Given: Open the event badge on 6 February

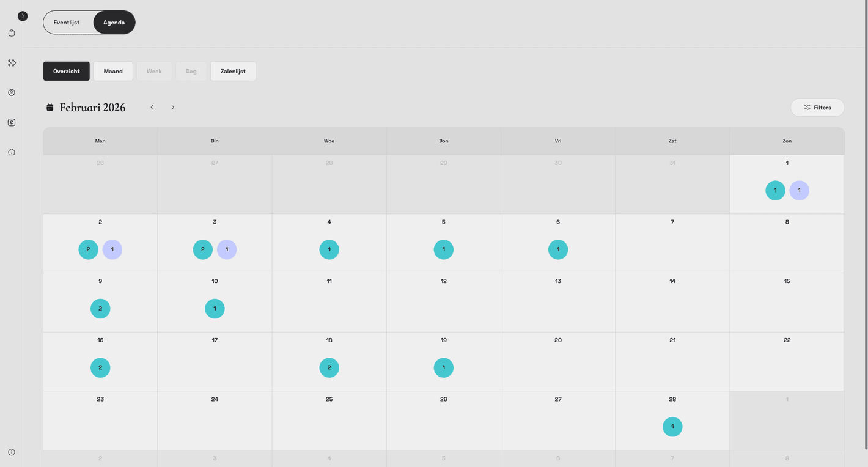Looking at the screenshot, I should pyautogui.click(x=558, y=249).
